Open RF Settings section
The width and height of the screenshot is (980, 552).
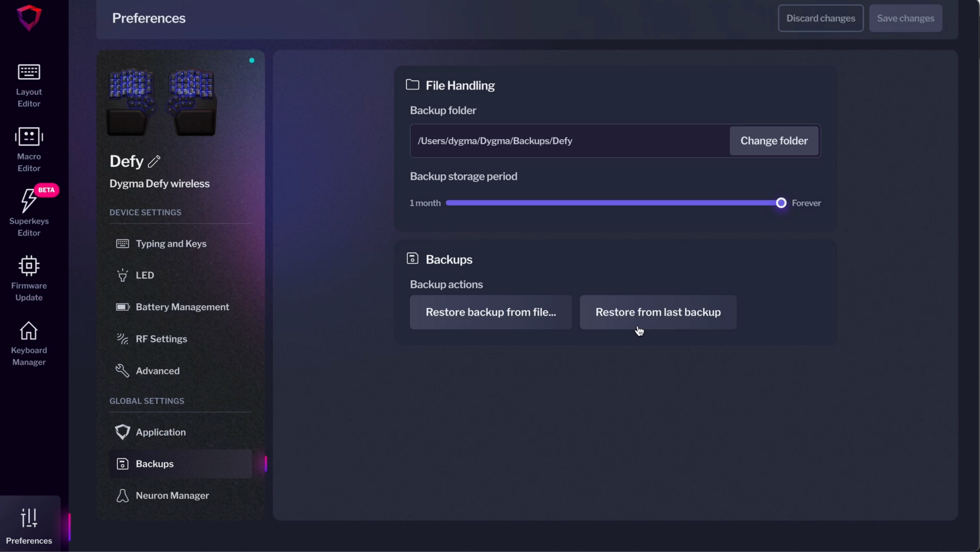(x=161, y=339)
